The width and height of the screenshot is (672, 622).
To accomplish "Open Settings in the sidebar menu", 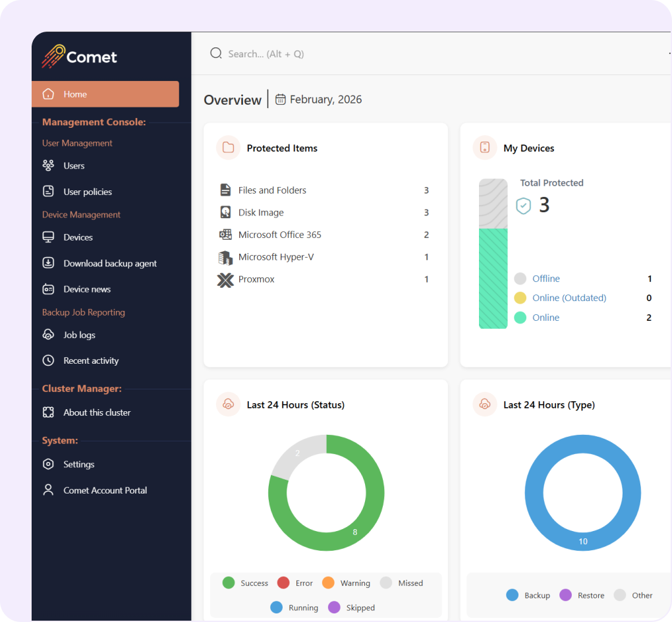I will tap(78, 465).
